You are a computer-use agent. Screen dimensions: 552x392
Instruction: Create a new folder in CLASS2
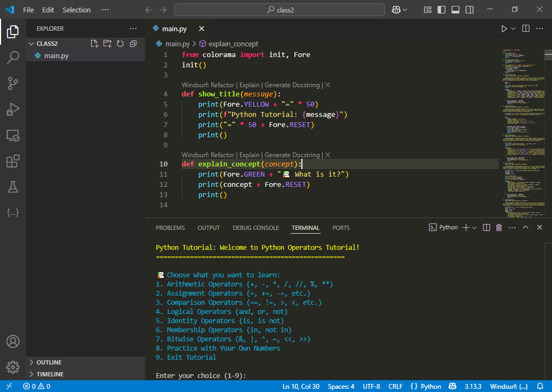point(107,44)
